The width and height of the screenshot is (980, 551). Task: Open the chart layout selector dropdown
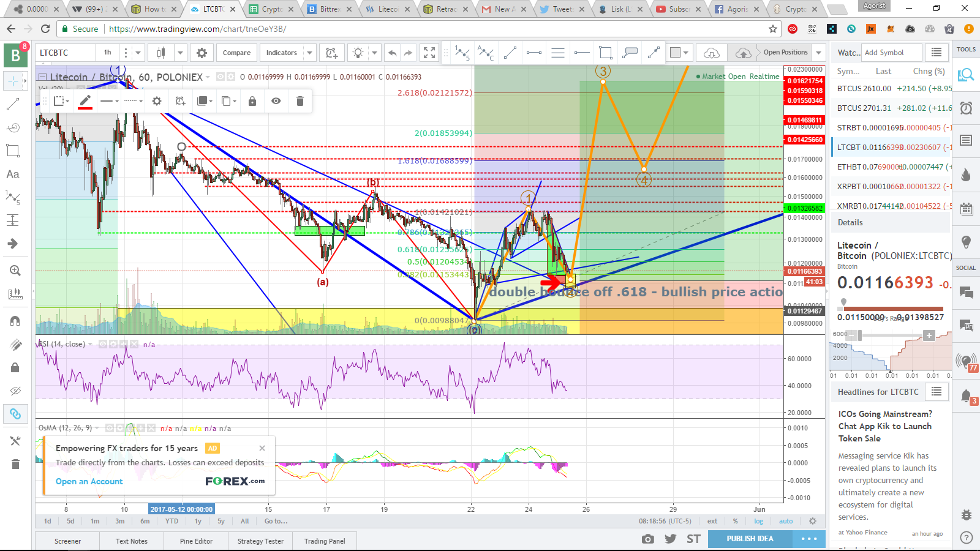[679, 53]
